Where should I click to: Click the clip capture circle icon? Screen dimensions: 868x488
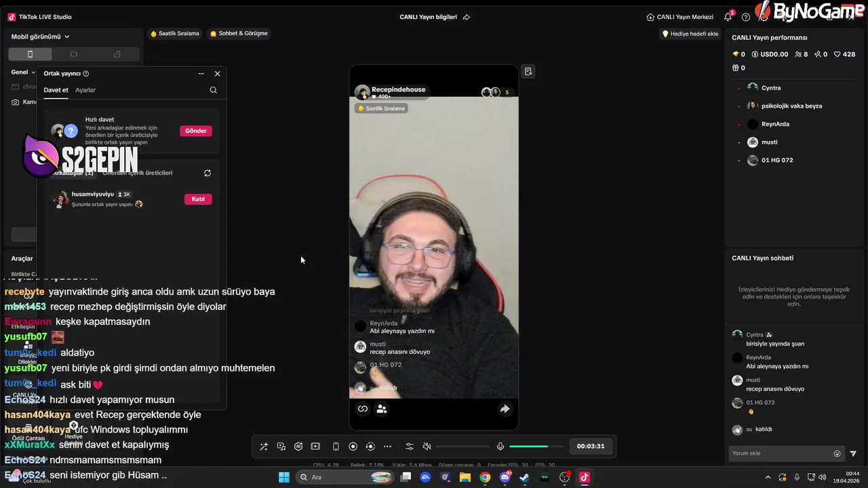pyautogui.click(x=370, y=447)
